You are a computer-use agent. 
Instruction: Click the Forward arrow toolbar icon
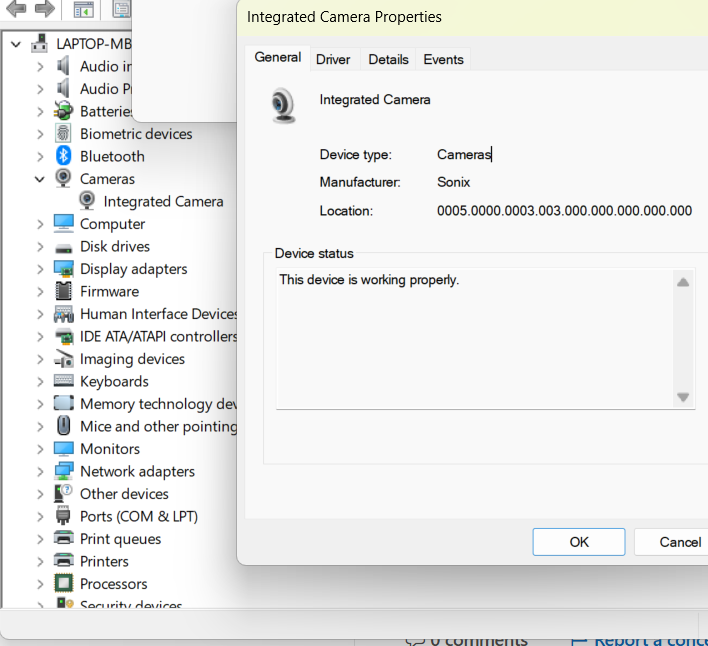[x=44, y=9]
